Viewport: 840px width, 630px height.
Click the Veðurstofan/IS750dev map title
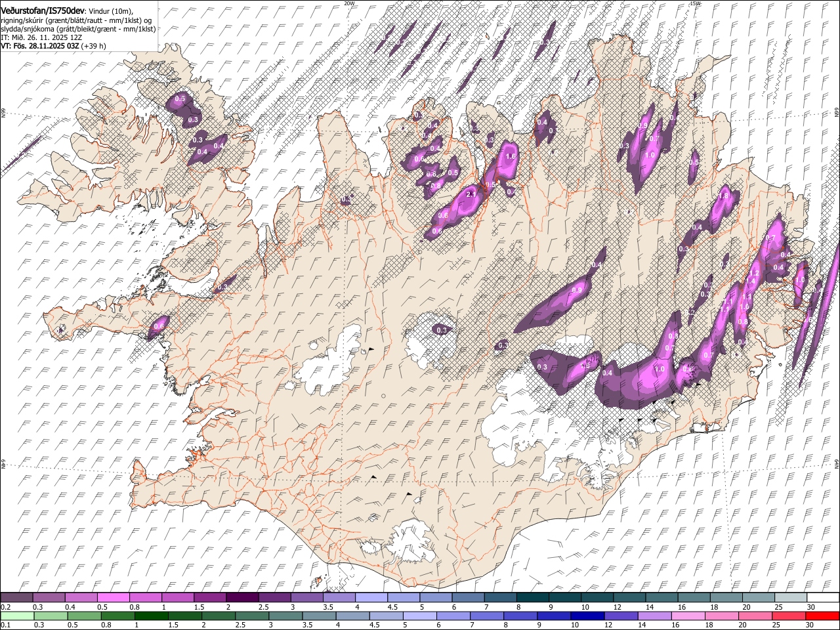pyautogui.click(x=43, y=10)
